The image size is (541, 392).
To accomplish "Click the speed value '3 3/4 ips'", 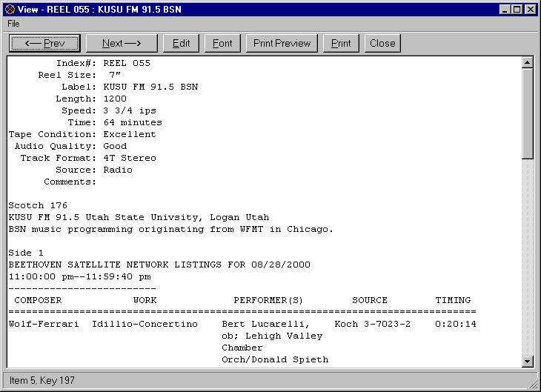I will (130, 110).
